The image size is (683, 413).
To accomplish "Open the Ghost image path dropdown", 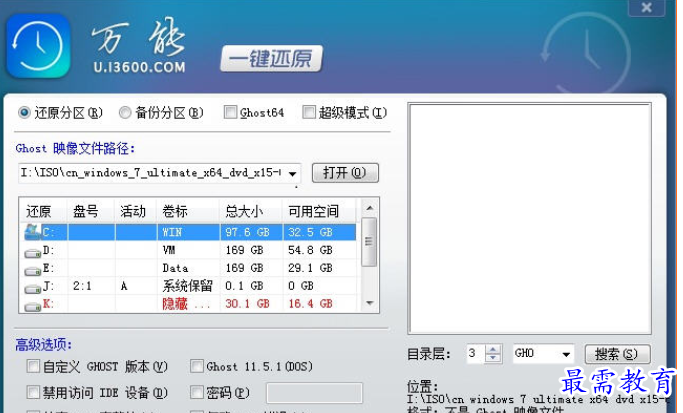I will click(293, 174).
